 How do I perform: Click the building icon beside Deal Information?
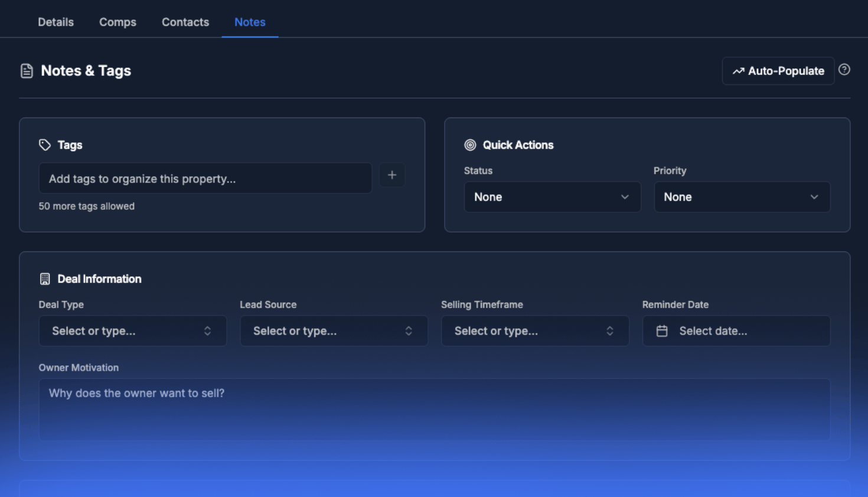point(45,279)
